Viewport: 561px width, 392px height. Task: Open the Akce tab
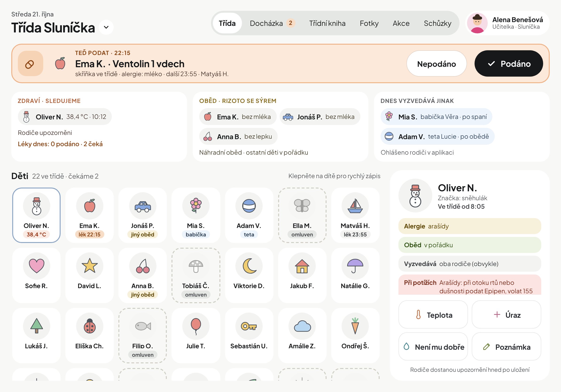pos(401,23)
